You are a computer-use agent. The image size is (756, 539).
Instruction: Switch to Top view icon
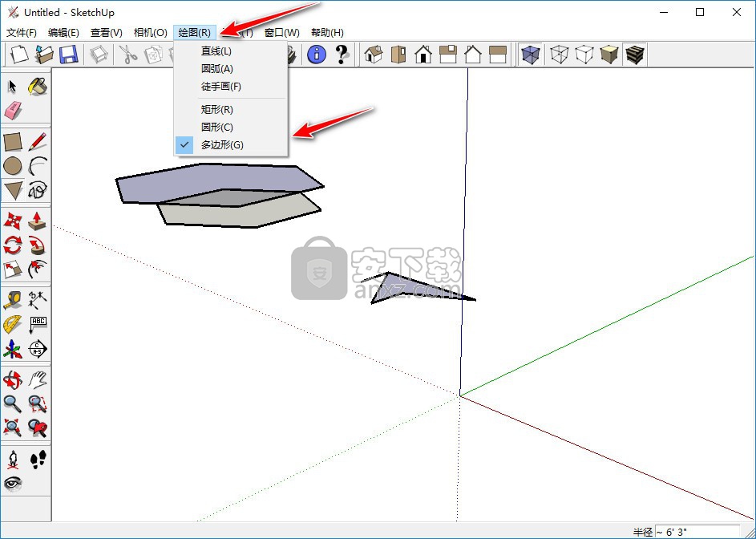[x=398, y=54]
